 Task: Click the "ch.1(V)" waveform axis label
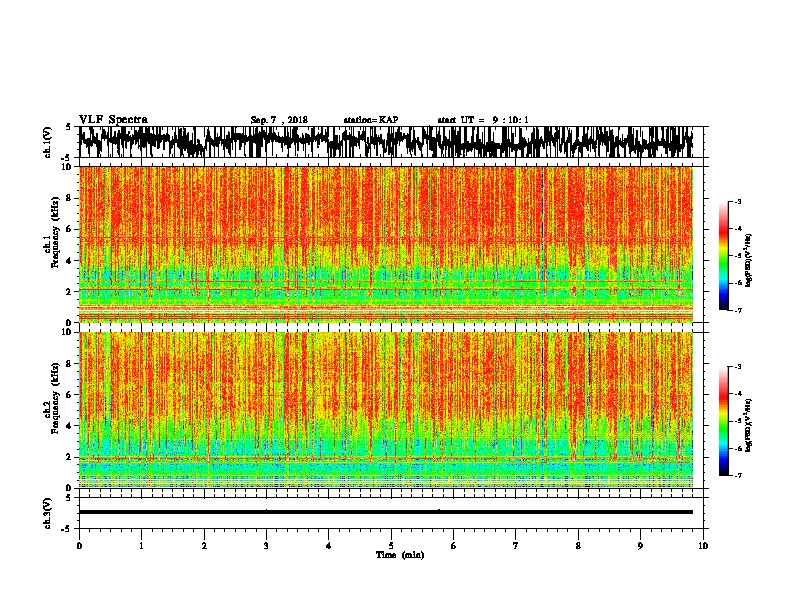pos(48,142)
